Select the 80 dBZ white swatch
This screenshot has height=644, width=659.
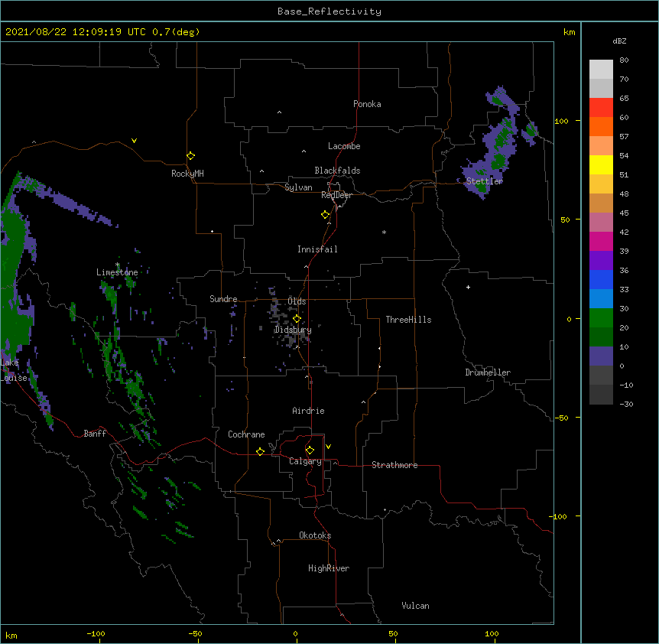[601, 70]
